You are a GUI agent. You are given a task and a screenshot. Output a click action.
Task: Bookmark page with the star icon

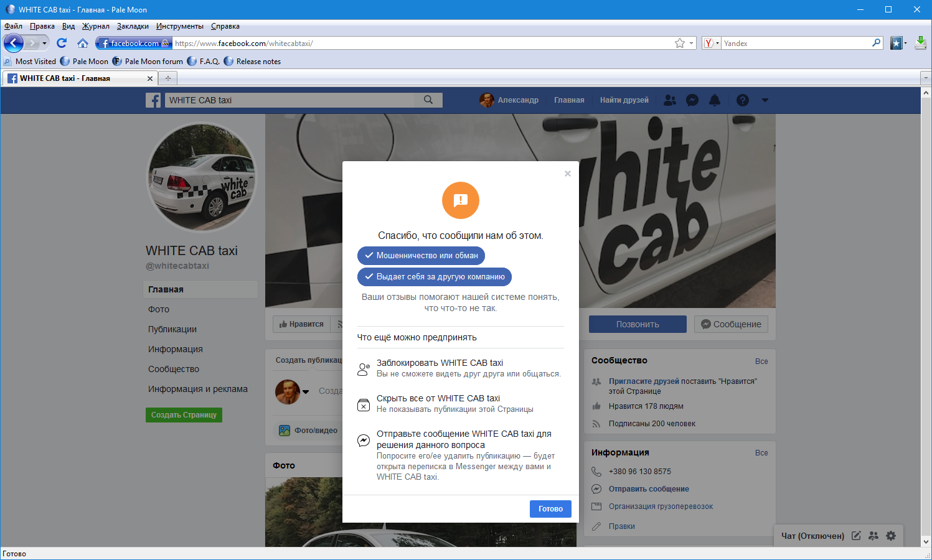pos(680,43)
